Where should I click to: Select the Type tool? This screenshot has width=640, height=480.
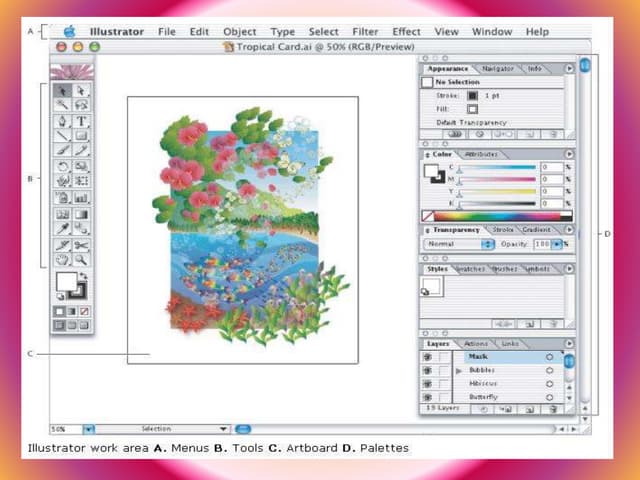point(81,122)
